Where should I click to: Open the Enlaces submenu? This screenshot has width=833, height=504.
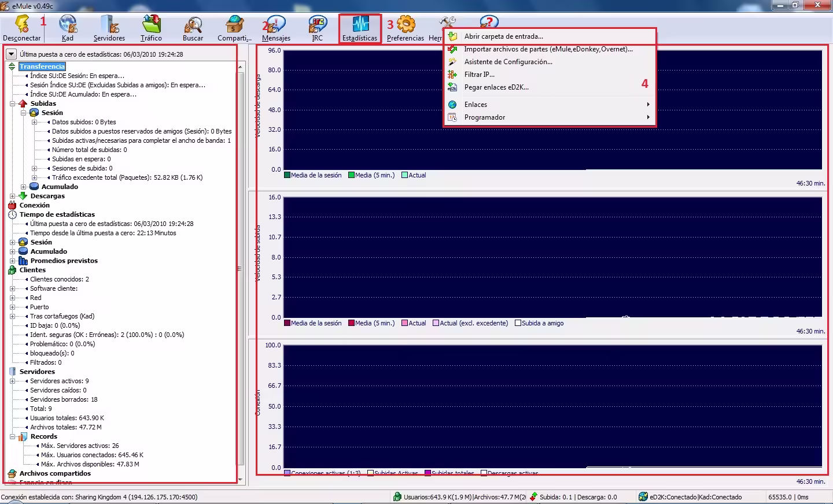pos(550,105)
